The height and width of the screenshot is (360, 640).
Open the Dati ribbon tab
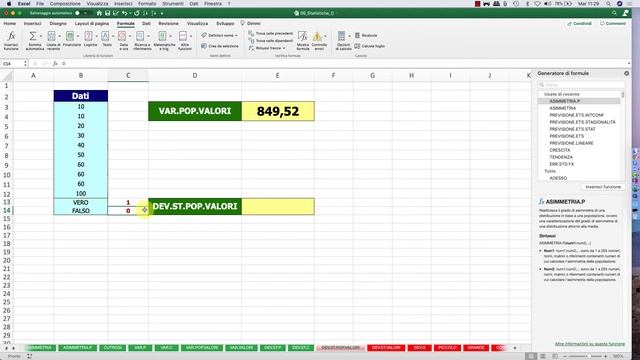146,24
